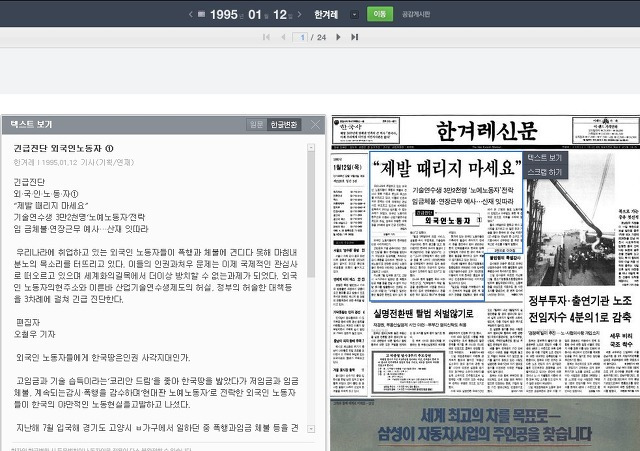Switch to the 원문 original text tab
This screenshot has height=451, width=640.
pos(256,124)
